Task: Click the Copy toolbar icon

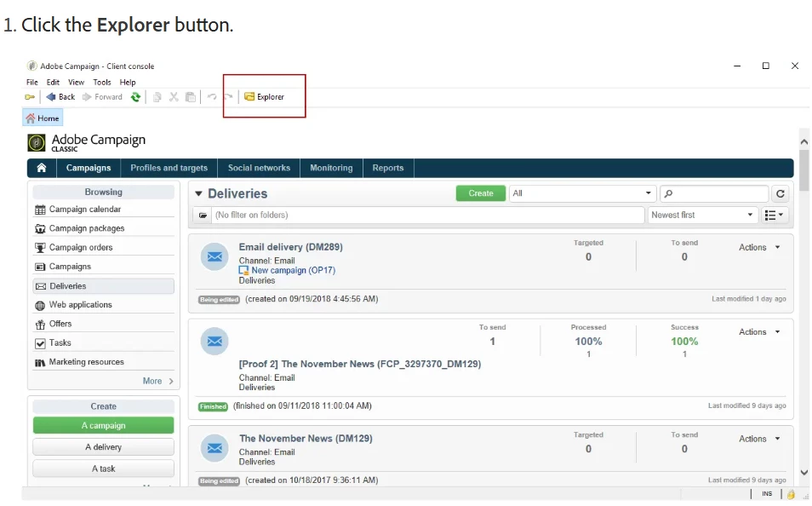Action: point(157,97)
